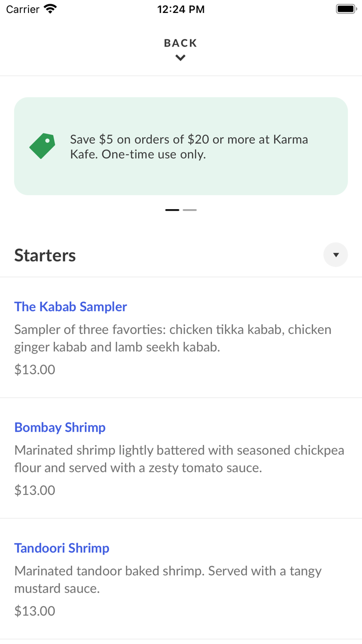Viewport: 362px width, 644px height.
Task: Click the clock showing 12:24 PM
Action: [180, 9]
